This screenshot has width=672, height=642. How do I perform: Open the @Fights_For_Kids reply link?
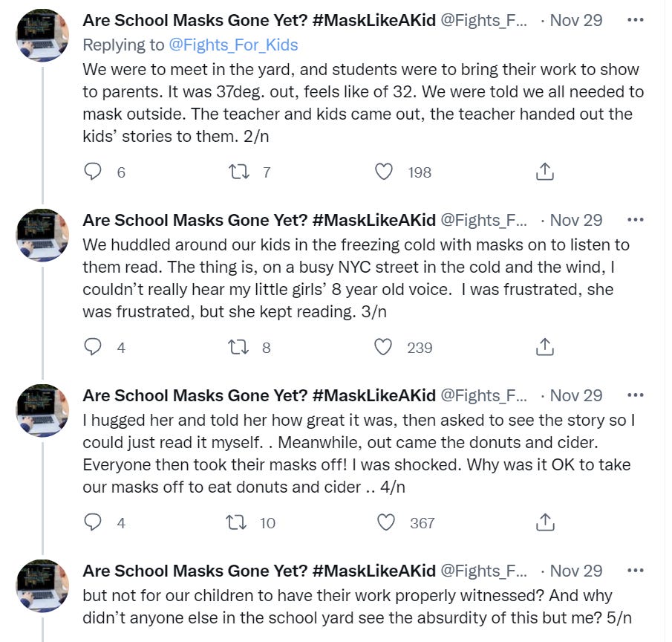pyautogui.click(x=233, y=45)
